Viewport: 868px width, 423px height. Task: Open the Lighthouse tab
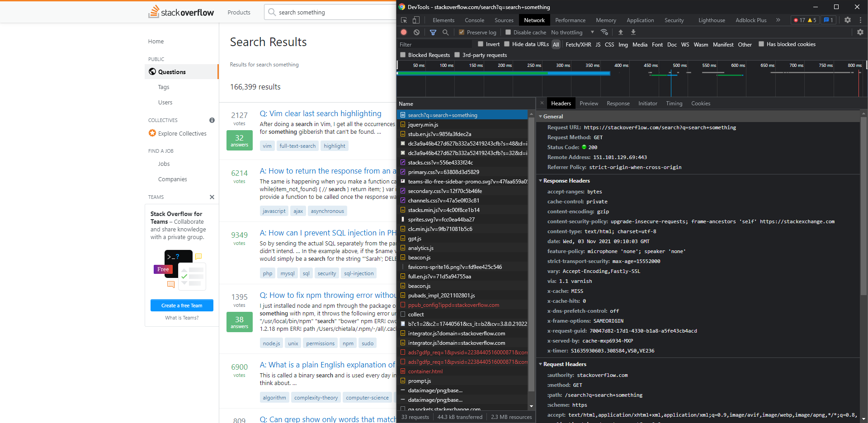click(712, 20)
